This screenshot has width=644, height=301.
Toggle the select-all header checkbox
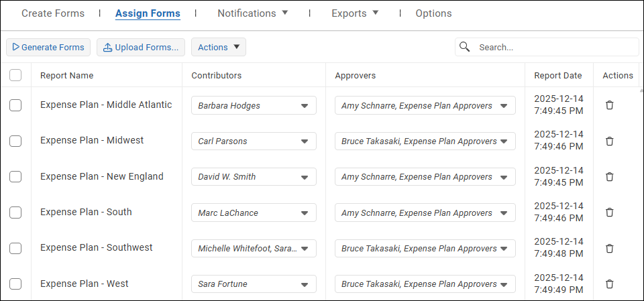coord(15,76)
